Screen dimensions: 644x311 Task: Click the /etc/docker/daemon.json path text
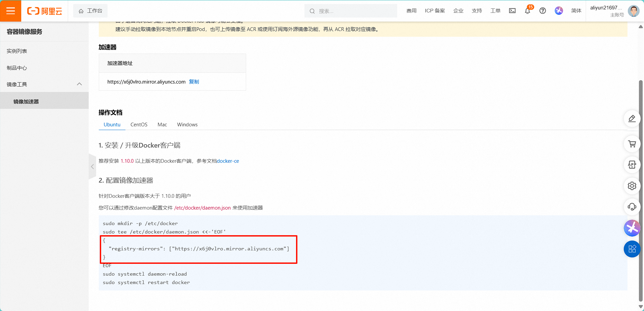(x=202, y=208)
